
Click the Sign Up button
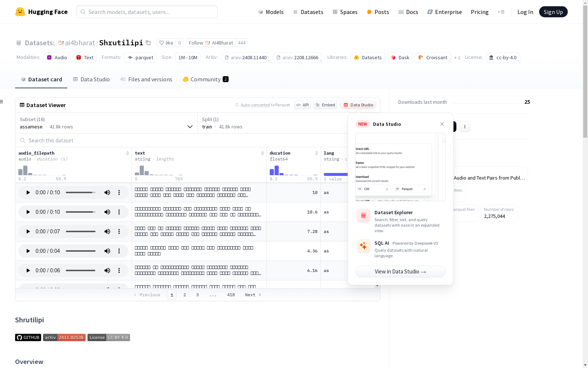point(553,12)
